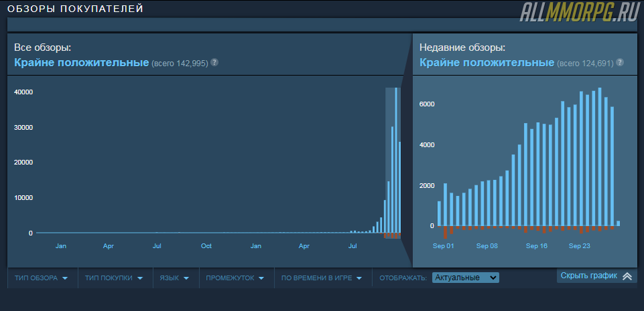644x311 pixels.
Task: Click Крайне положительные under Недавние обзоры
Action: tap(487, 63)
